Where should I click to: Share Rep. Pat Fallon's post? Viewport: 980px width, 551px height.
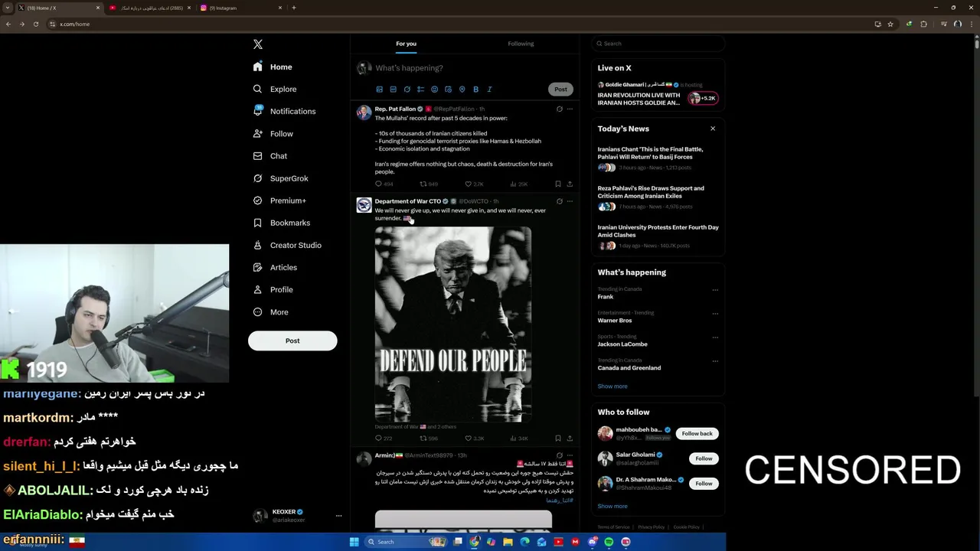(x=570, y=184)
